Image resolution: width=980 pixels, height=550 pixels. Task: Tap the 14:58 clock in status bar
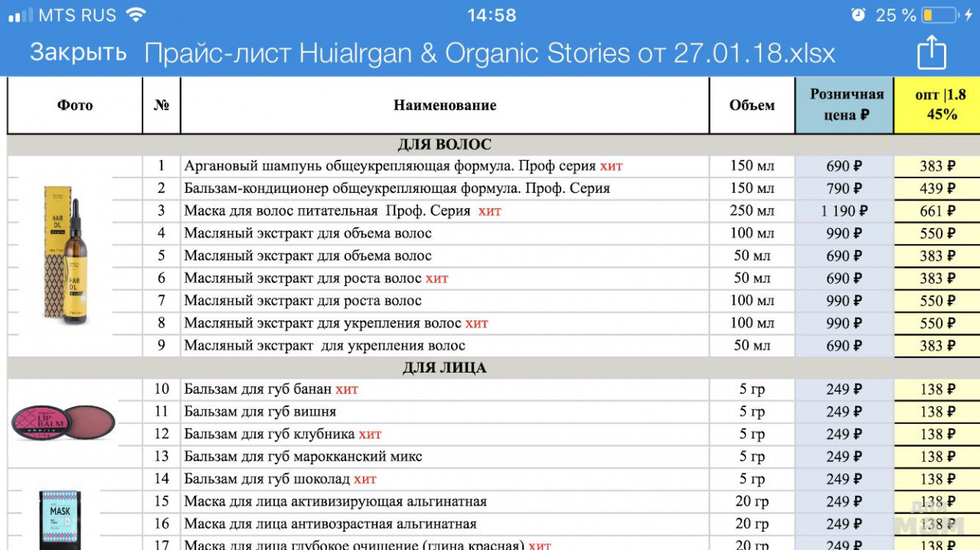coord(492,15)
